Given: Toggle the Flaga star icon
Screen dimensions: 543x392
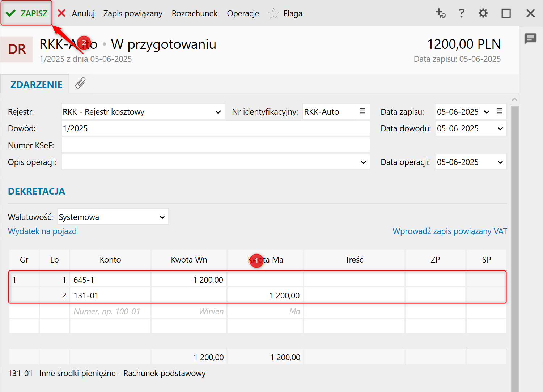Looking at the screenshot, I should tap(273, 14).
